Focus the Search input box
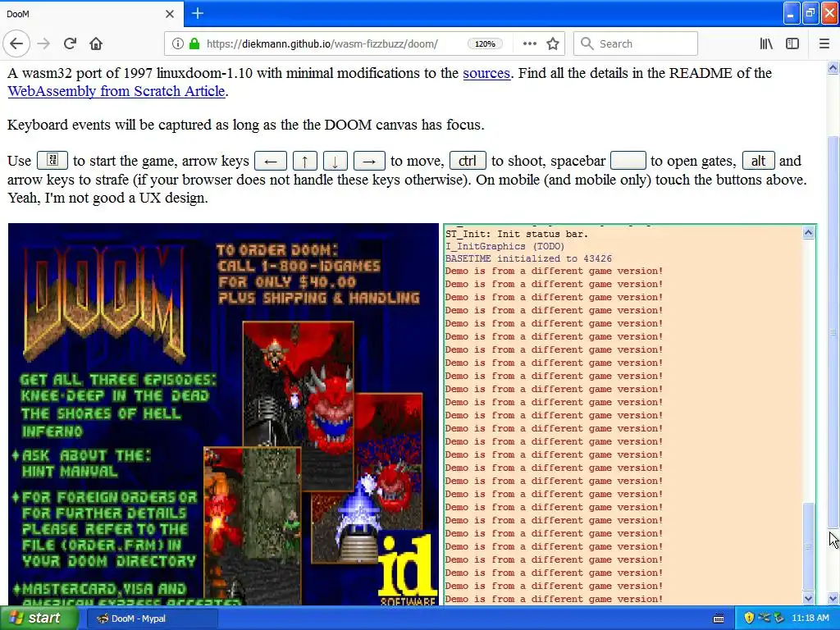 (636, 43)
